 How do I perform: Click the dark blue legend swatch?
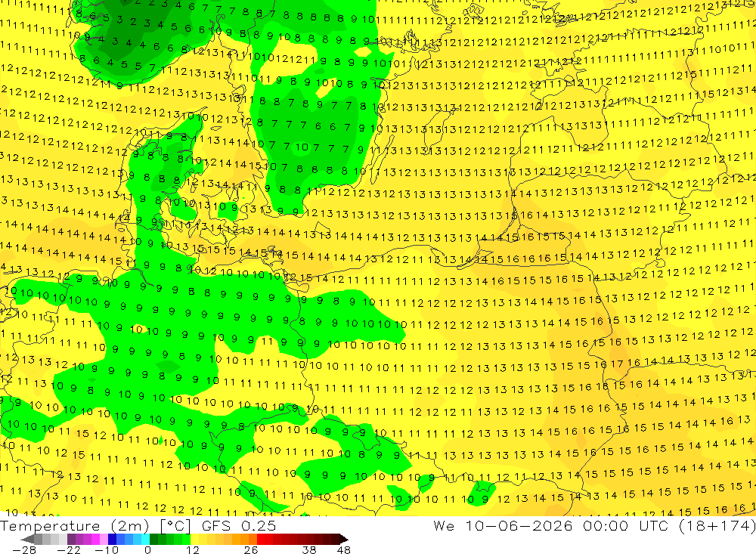(x=112, y=540)
